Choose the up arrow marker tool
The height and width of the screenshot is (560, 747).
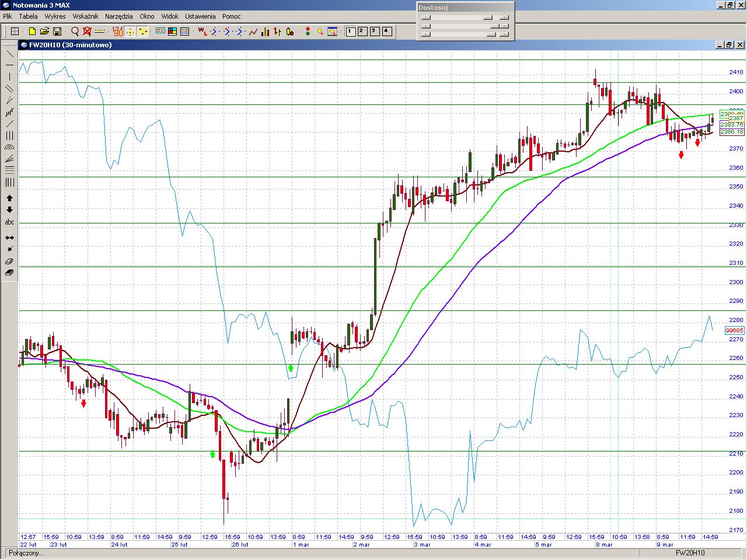click(x=10, y=198)
